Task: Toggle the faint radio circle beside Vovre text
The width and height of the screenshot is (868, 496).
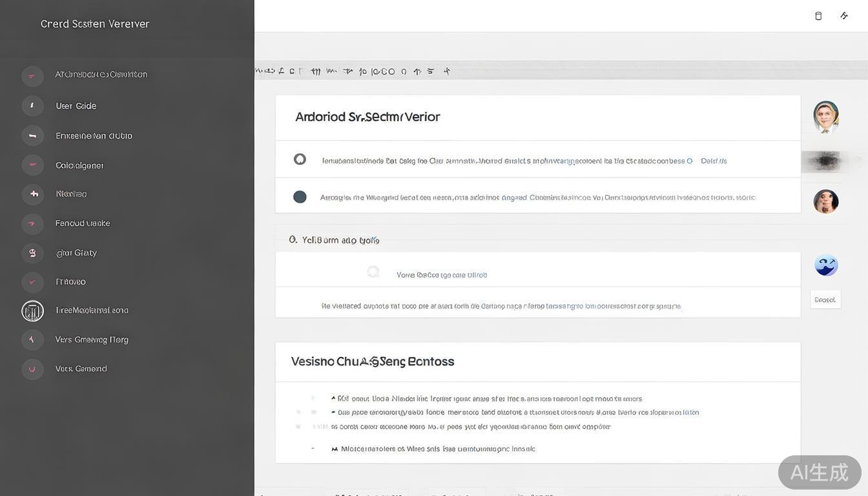Action: [x=373, y=272]
